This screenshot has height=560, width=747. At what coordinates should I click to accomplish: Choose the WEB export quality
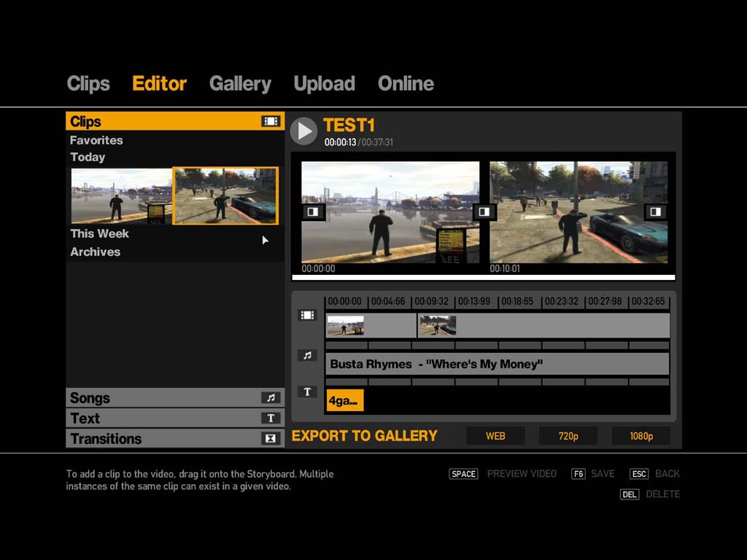[495, 436]
